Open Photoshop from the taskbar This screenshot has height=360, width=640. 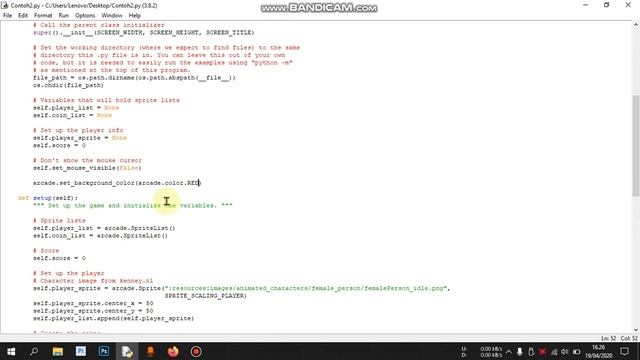click(104, 351)
